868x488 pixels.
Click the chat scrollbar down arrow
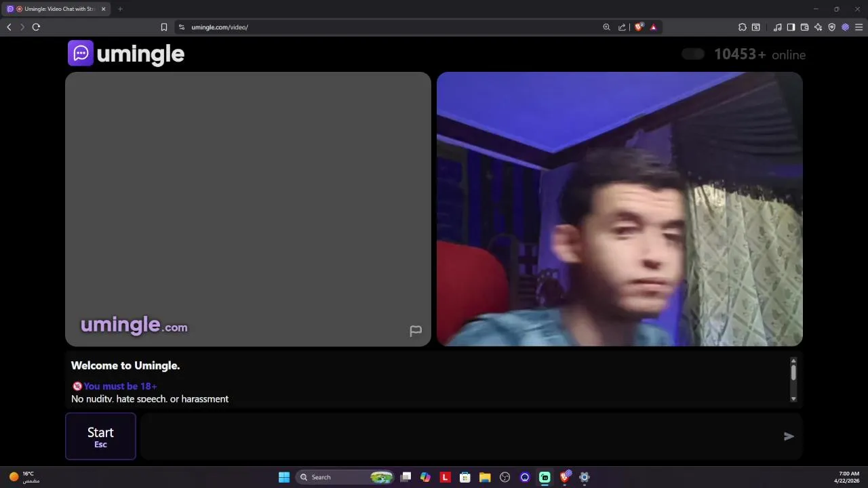pyautogui.click(x=793, y=399)
